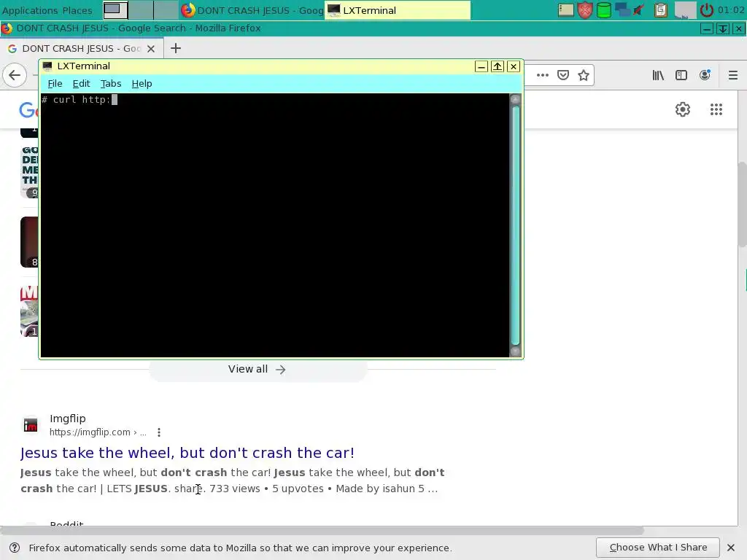This screenshot has width=747, height=560.
Task: Open the network monitors tray icon
Action: coord(622,10)
